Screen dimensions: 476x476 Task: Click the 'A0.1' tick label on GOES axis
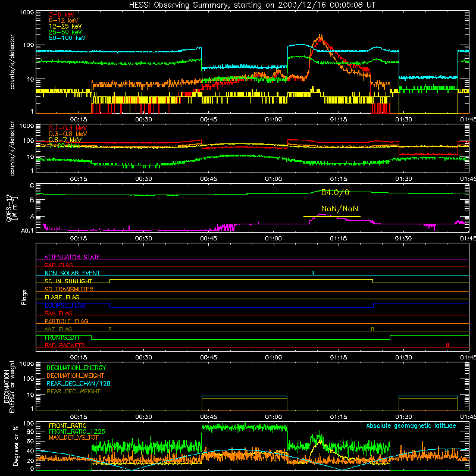pyautogui.click(x=27, y=230)
